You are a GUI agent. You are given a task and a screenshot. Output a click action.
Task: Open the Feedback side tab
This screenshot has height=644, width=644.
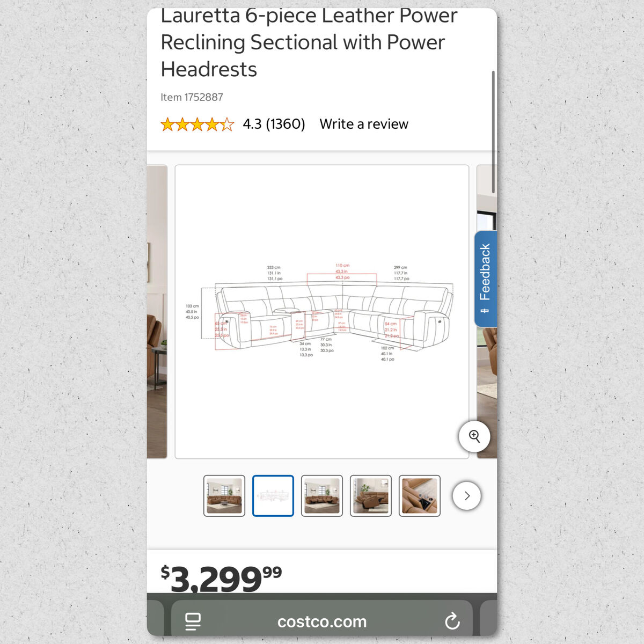tap(486, 279)
